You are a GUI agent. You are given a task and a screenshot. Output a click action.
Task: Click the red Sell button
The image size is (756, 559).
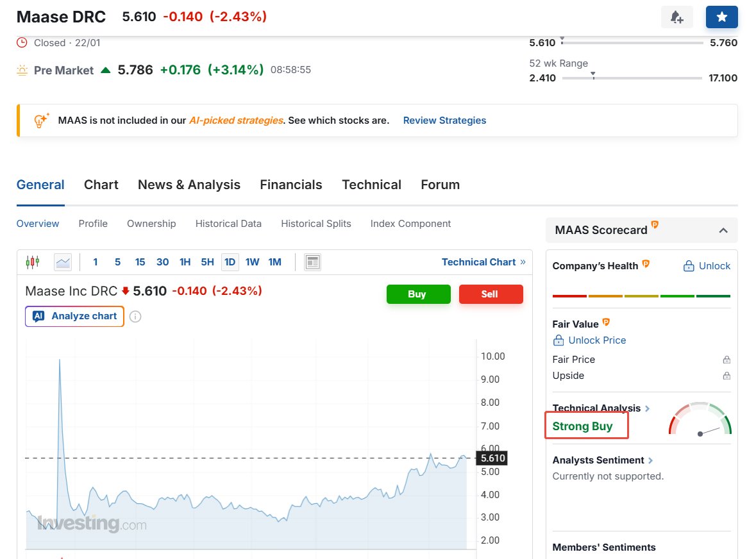pyautogui.click(x=491, y=294)
